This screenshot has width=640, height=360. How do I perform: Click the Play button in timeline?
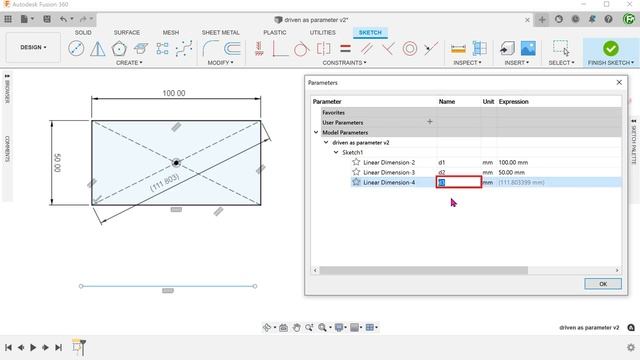33,347
